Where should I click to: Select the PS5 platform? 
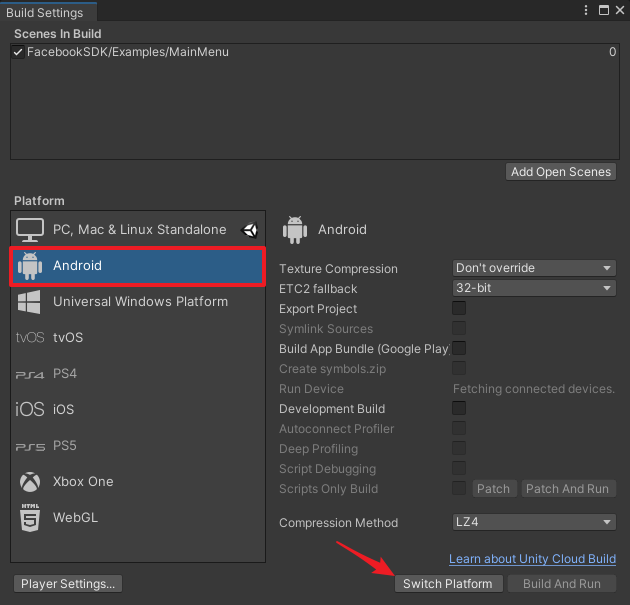pyautogui.click(x=138, y=446)
